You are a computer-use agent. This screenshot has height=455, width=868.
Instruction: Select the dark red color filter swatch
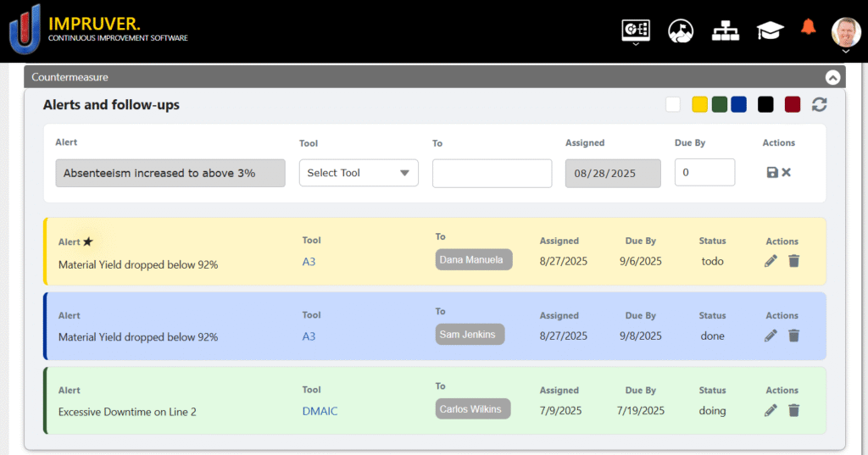(793, 104)
